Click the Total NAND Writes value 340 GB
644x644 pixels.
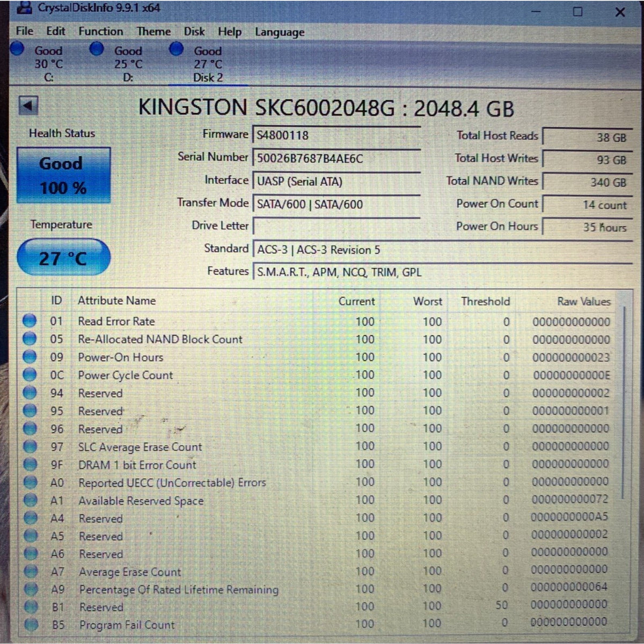588,182
